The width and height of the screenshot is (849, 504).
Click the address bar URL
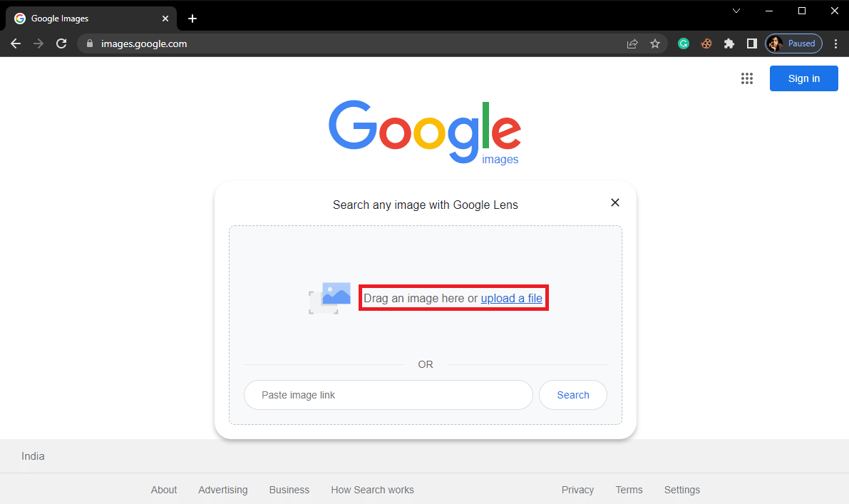(x=144, y=44)
